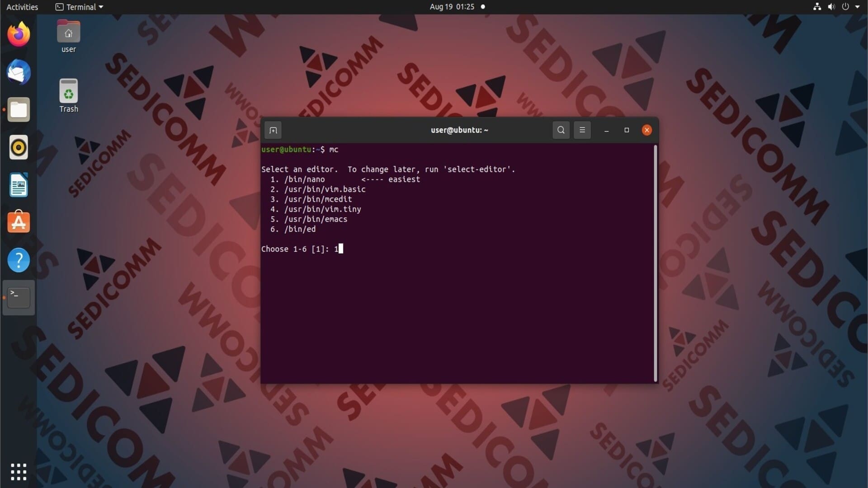Open Firefox from the dock

click(19, 34)
